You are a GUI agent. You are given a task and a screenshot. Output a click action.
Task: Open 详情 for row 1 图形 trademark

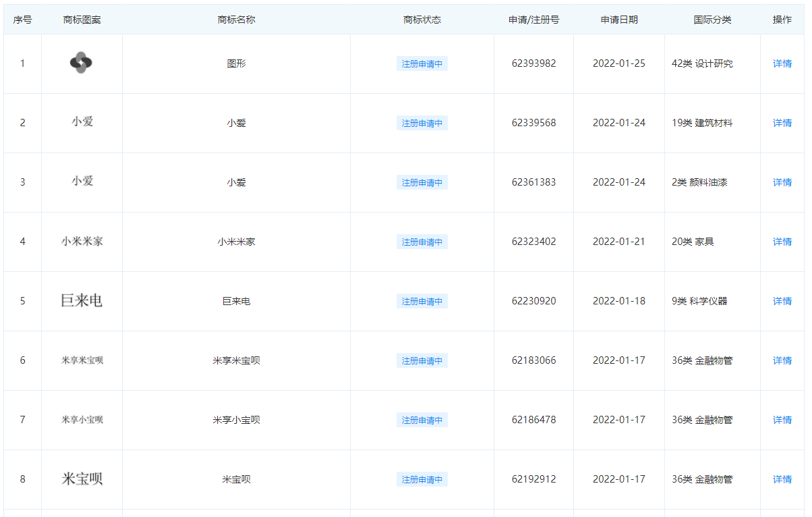coord(782,63)
